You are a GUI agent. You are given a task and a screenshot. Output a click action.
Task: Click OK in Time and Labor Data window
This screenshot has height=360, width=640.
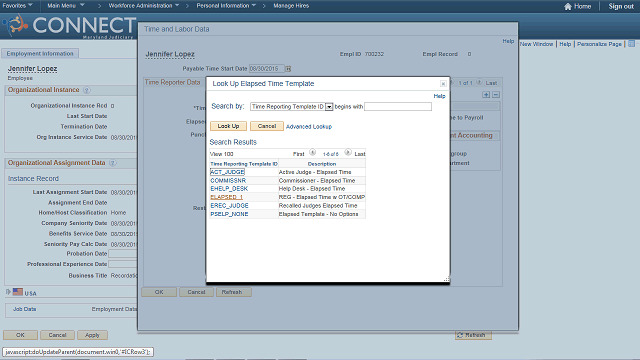coord(159,292)
